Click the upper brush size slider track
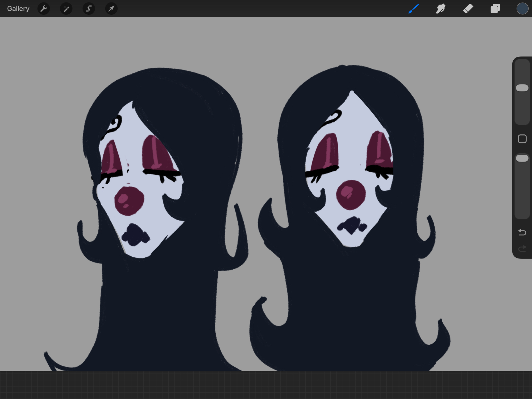This screenshot has height=399, width=532. coord(522,109)
